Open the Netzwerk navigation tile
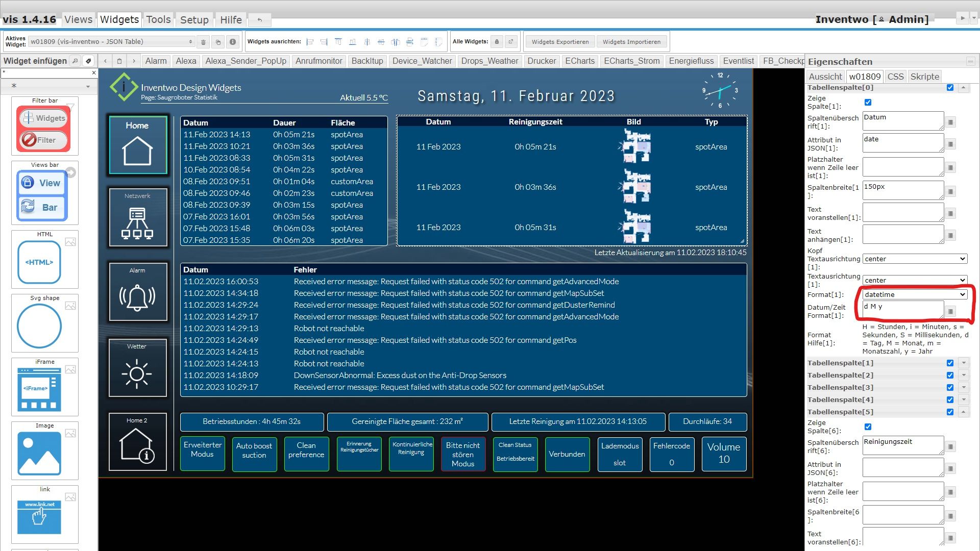980x551 pixels. (138, 217)
